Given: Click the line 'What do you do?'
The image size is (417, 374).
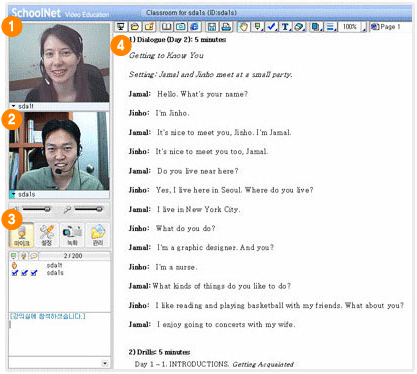Looking at the screenshot, I should coord(185,229).
